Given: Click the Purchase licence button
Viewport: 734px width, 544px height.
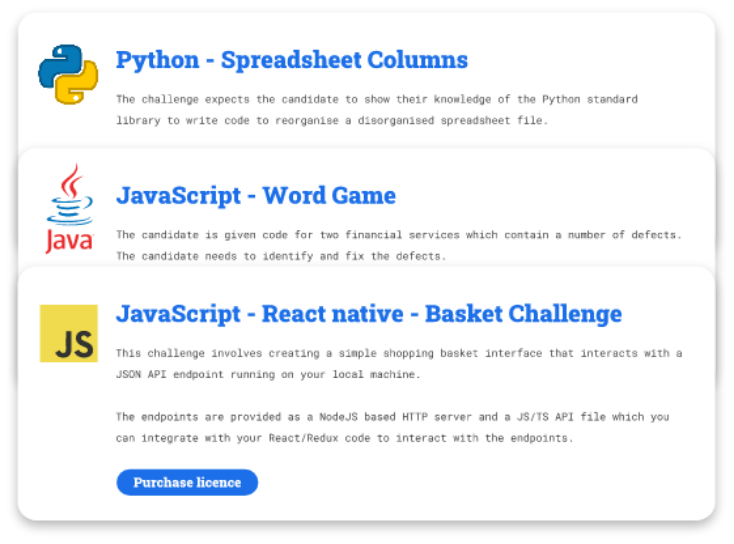Looking at the screenshot, I should pyautogui.click(x=187, y=482).
